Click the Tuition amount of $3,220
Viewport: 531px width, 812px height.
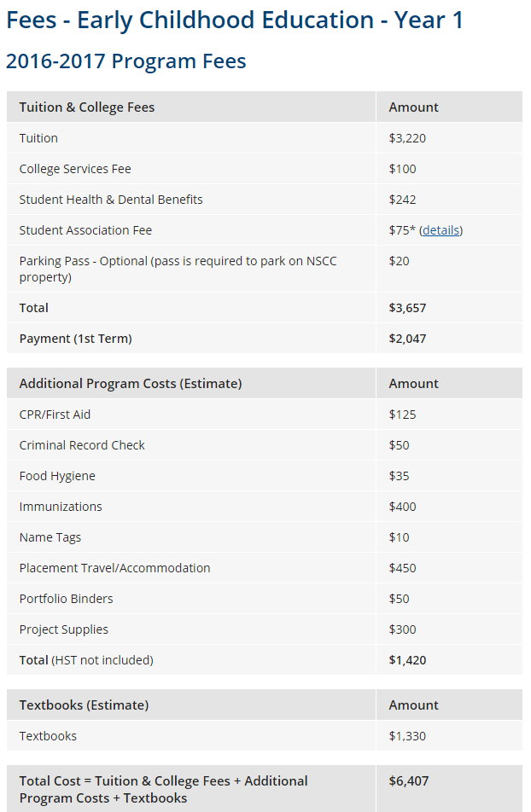[407, 138]
